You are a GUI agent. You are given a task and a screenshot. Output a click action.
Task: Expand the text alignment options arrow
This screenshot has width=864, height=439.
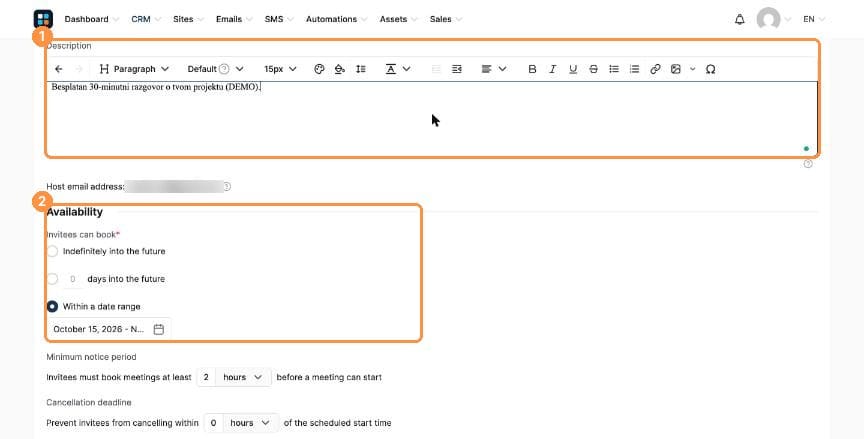pyautogui.click(x=503, y=69)
